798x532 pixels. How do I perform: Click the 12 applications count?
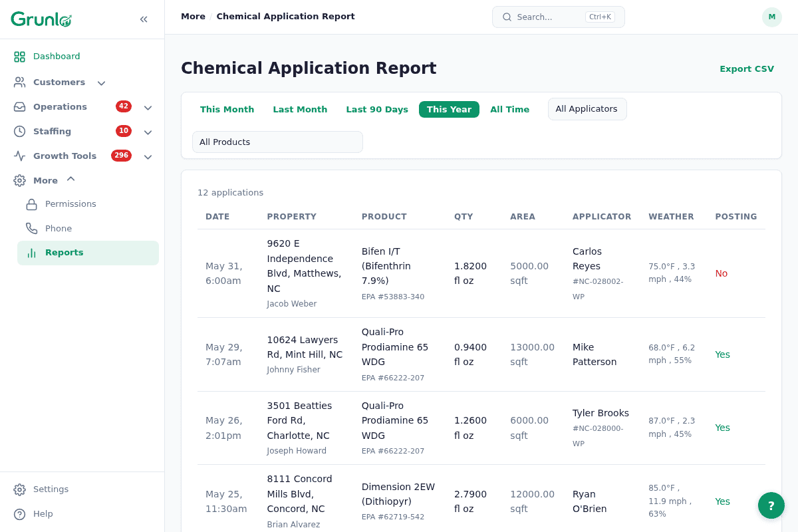point(230,193)
